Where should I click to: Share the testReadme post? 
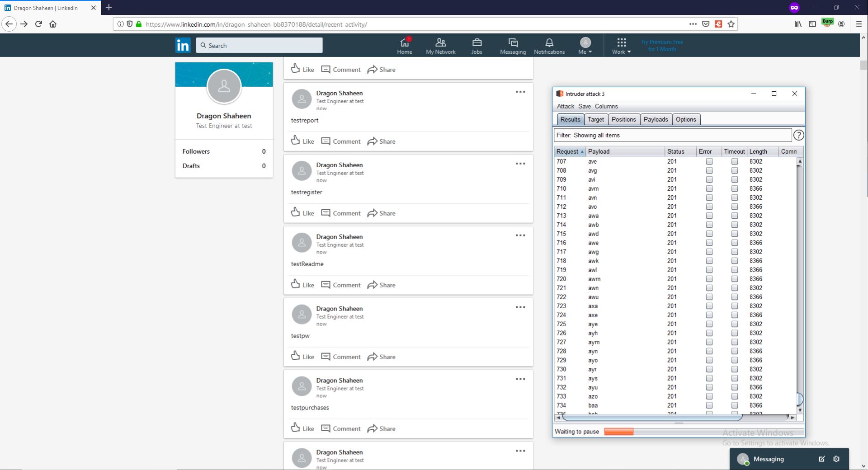[x=382, y=285]
